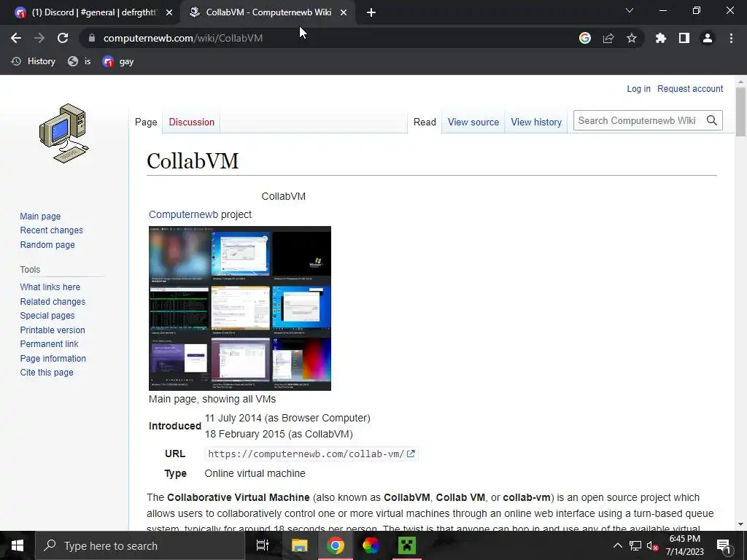Open the CollabVM main page screenshot thumbnail

239,308
